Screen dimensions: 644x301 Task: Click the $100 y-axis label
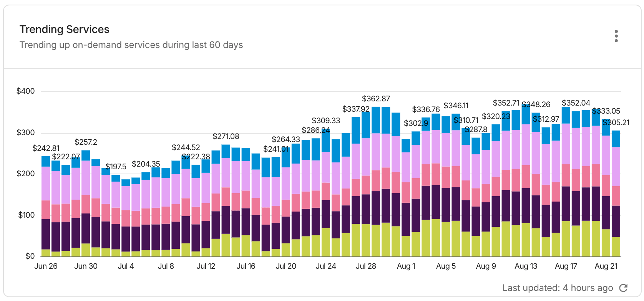(x=26, y=215)
